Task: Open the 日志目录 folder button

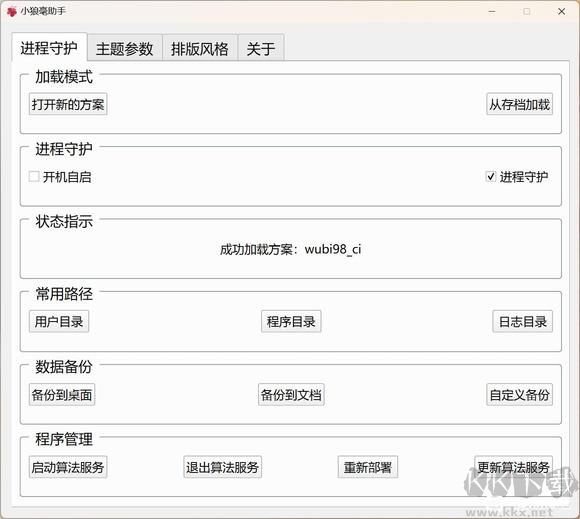Action: [x=523, y=321]
